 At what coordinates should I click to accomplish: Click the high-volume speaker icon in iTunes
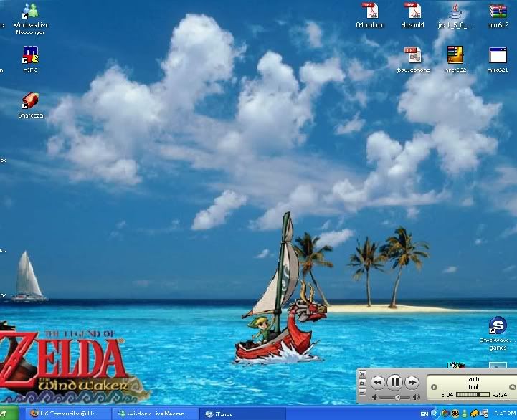(417, 398)
